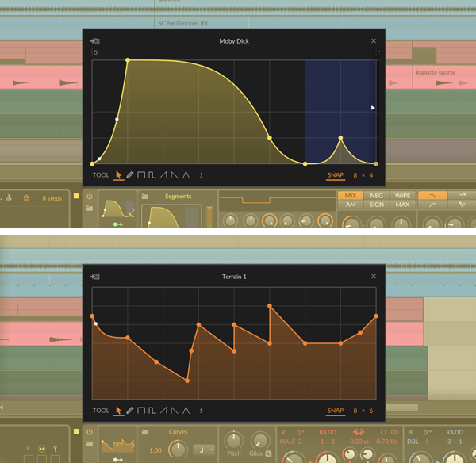Viewport: 476px width, 463px height.
Task: Select the 'kaputte sparse' clip in the arranger
Action: [x=444, y=77]
